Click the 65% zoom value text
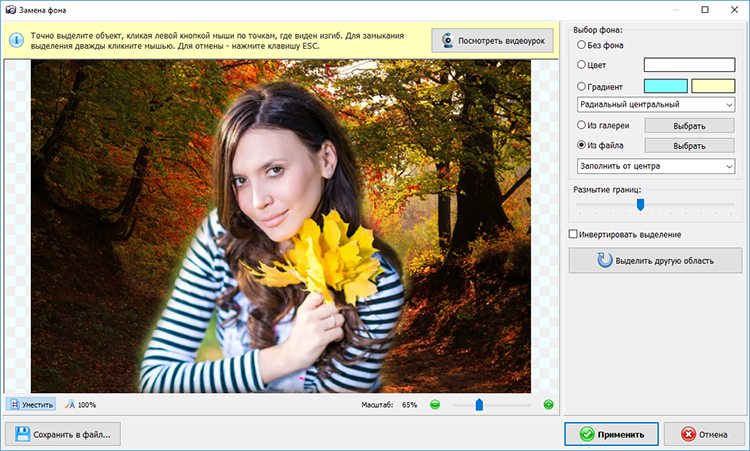750x451 pixels. coord(409,405)
